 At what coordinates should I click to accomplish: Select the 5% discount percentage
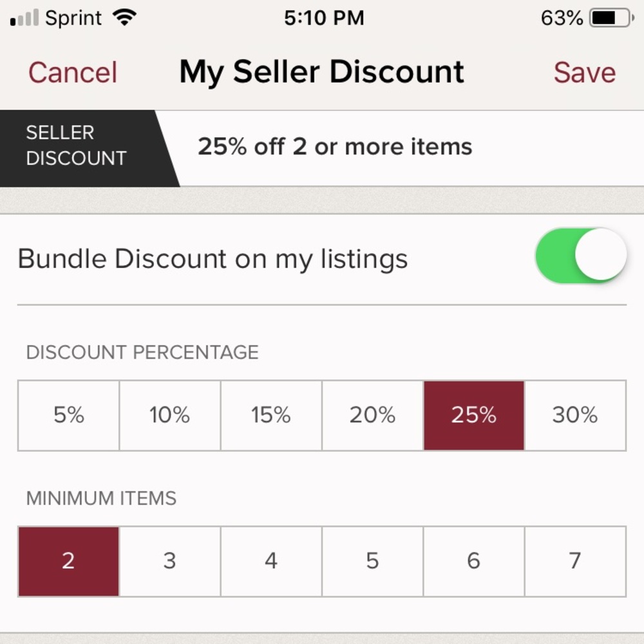point(69,415)
